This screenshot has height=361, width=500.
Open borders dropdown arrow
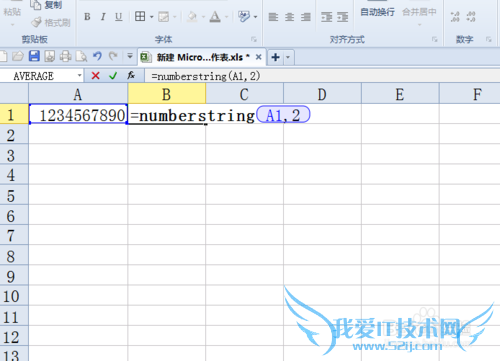pos(152,17)
